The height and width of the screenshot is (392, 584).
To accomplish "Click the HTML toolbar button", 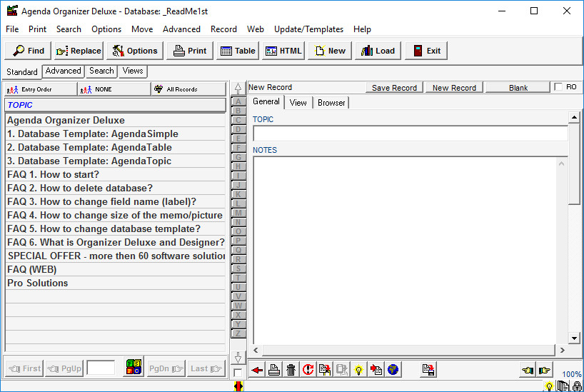I will pyautogui.click(x=283, y=51).
